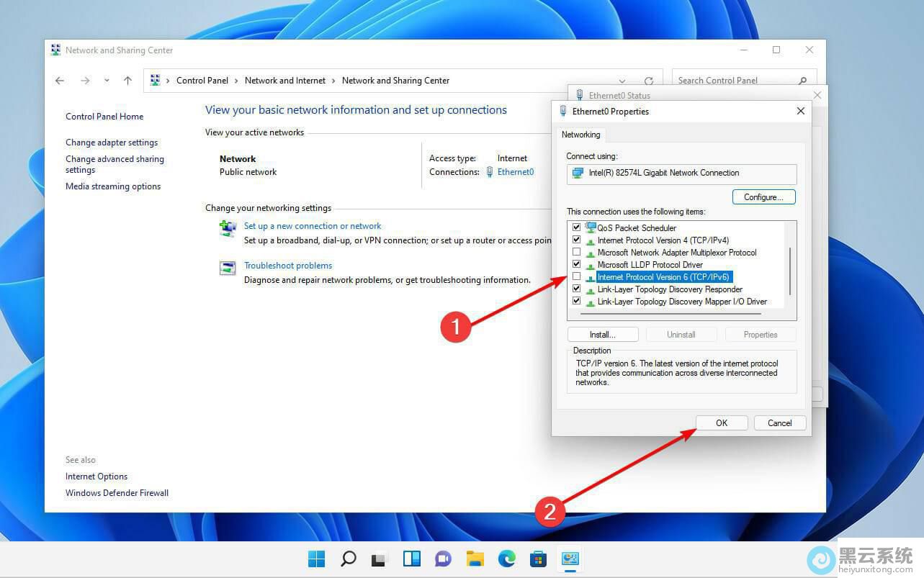Navigate up one level using the up arrow

tap(127, 80)
